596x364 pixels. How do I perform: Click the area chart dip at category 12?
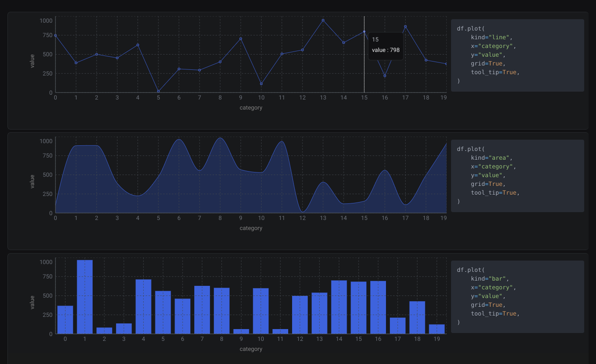pyautogui.click(x=303, y=212)
